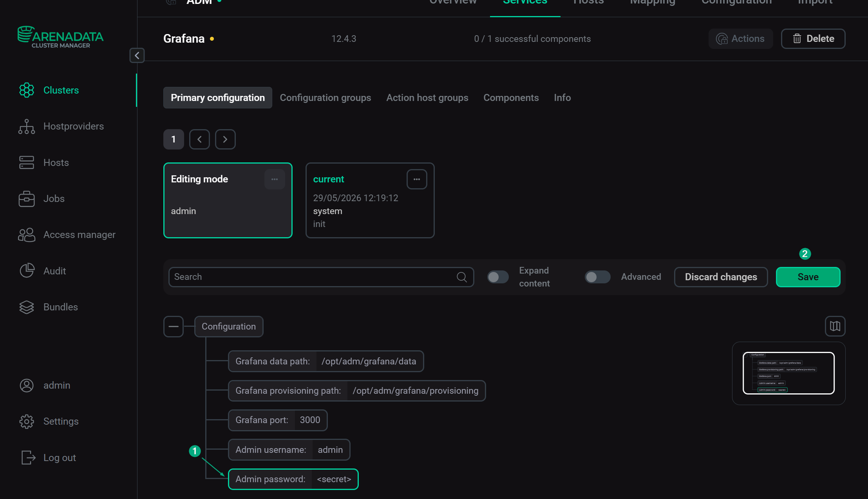Viewport: 868px width, 499px height.
Task: Edit the Grafana provisioning path value
Action: point(416,391)
